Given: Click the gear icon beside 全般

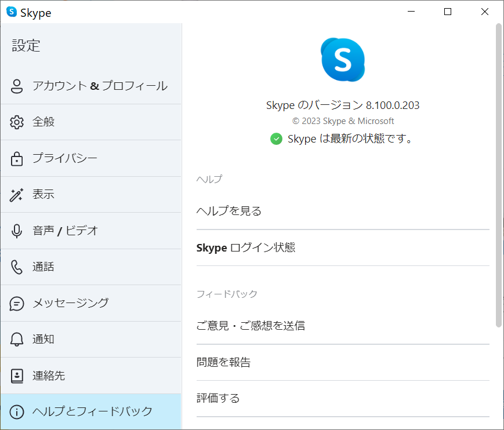Looking at the screenshot, I should point(17,122).
